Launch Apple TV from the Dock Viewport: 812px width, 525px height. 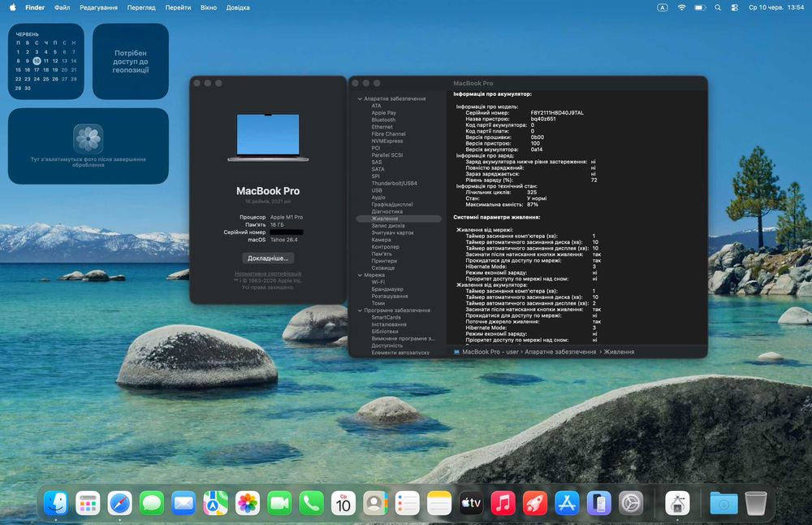pos(471,503)
